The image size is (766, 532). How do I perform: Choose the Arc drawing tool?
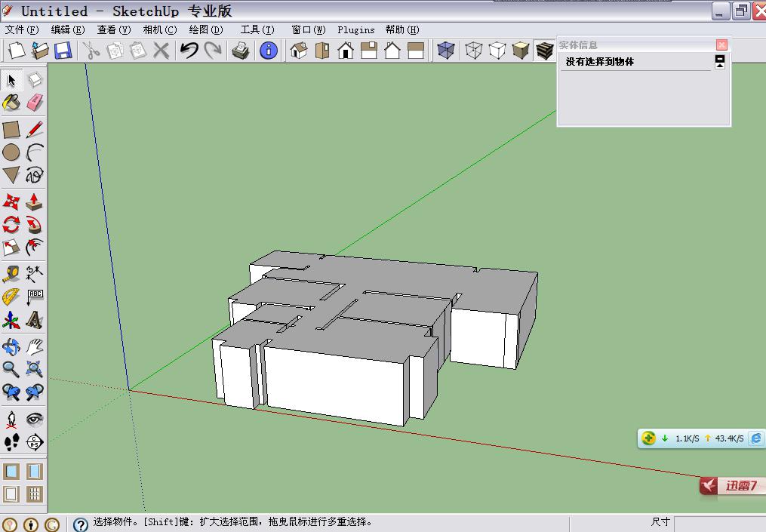(x=35, y=152)
